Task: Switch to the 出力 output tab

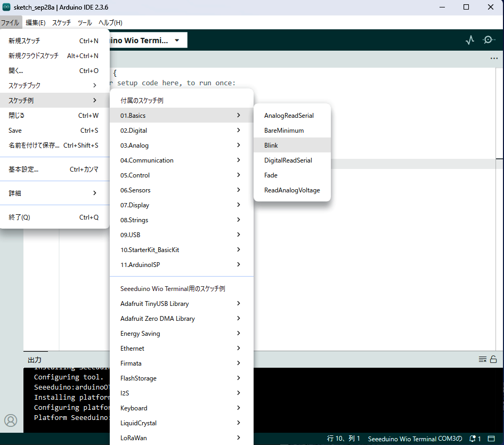Action: click(x=35, y=360)
